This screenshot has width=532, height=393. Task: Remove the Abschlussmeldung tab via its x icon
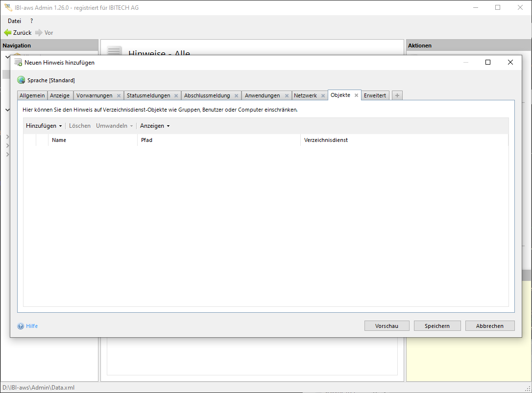236,96
